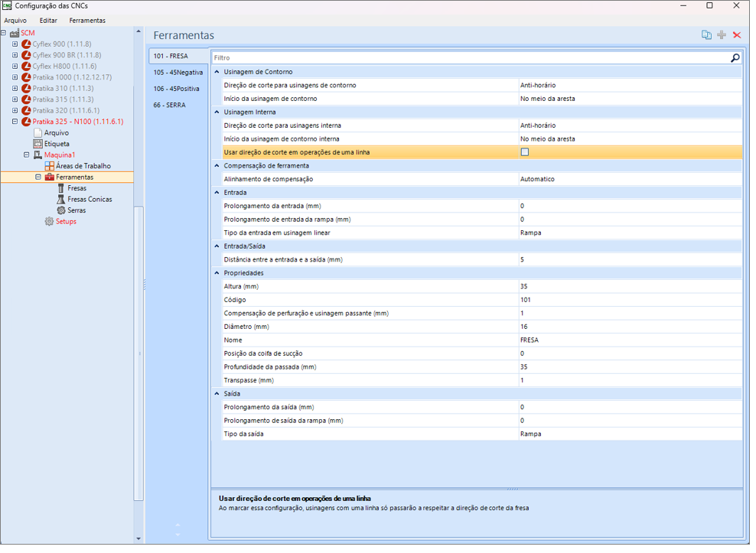756x553 pixels.
Task: Click scroll-up arrow of tree panel
Action: (140, 32)
